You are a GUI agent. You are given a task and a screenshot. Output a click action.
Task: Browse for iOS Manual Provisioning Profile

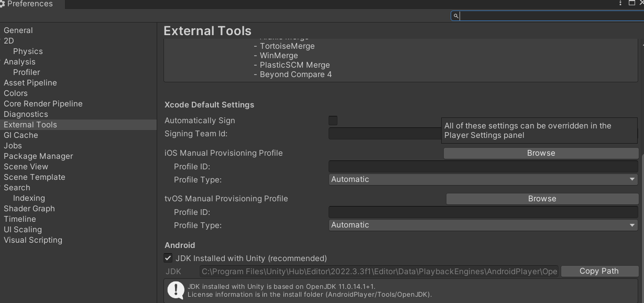(x=541, y=153)
